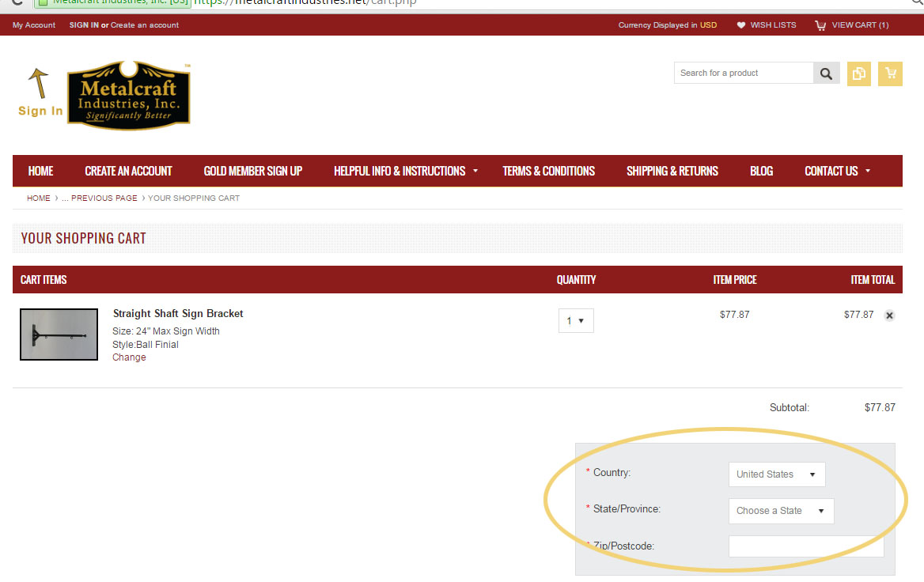Remove item with the X icon
This screenshot has height=582, width=924.
(x=889, y=316)
